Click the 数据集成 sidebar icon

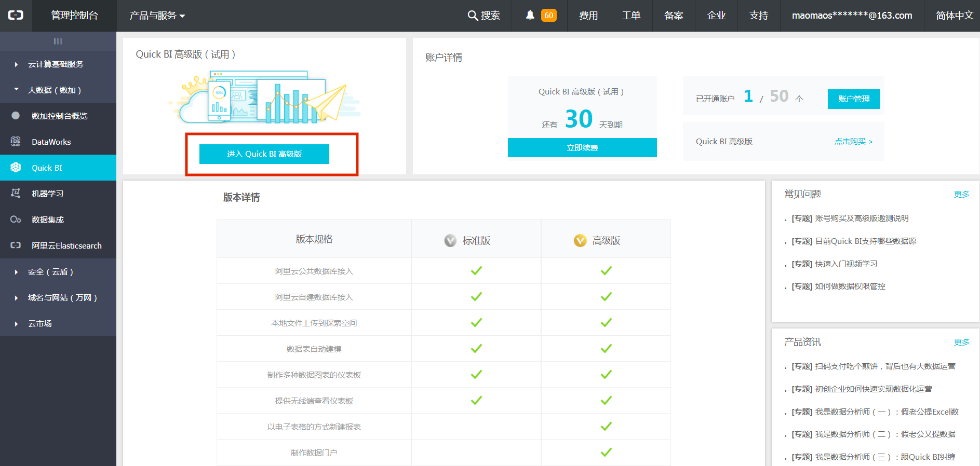tap(16, 220)
